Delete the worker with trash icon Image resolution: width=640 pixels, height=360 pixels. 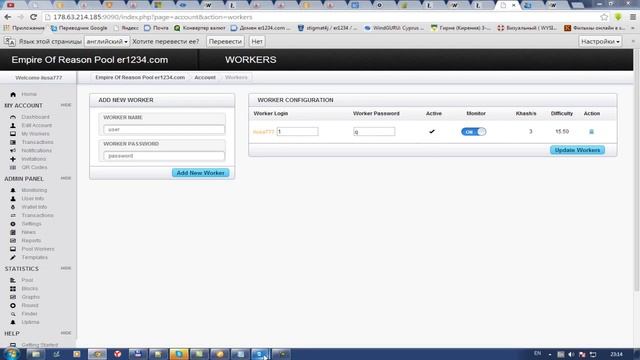click(591, 132)
